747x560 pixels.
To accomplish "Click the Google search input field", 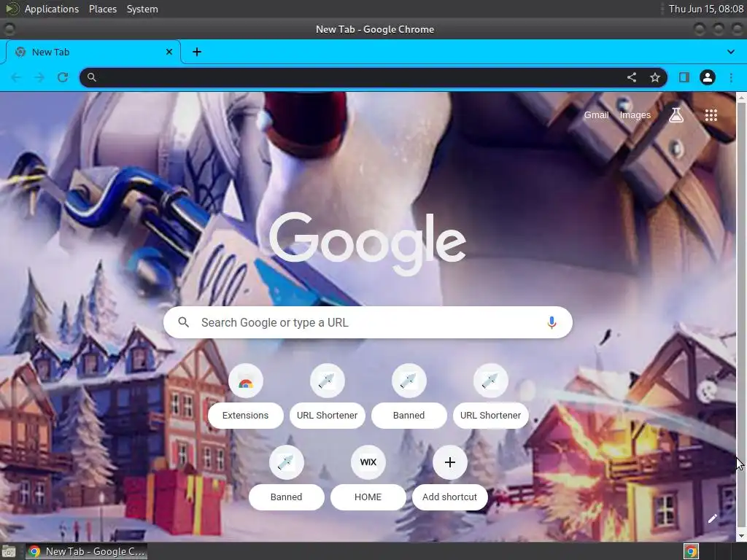I will (368, 322).
